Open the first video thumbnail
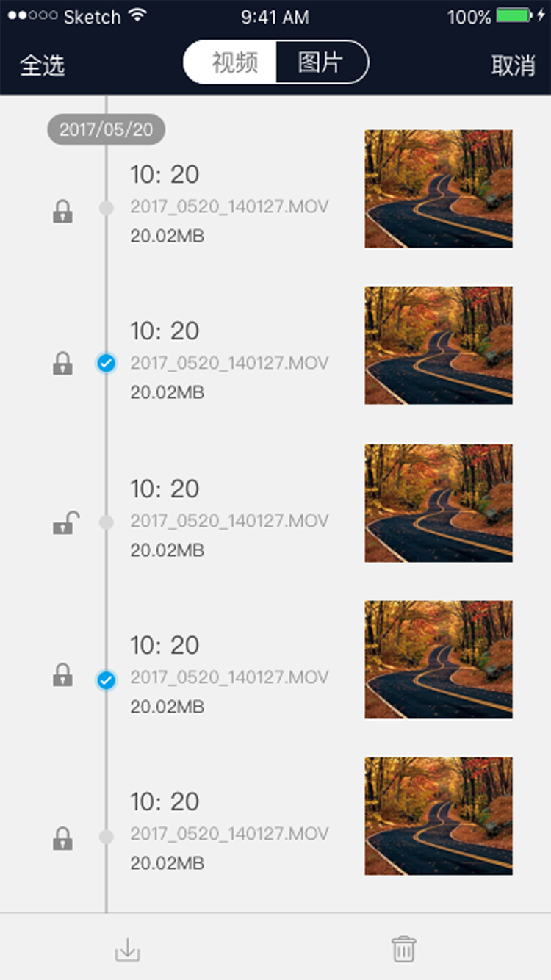 pos(439,189)
